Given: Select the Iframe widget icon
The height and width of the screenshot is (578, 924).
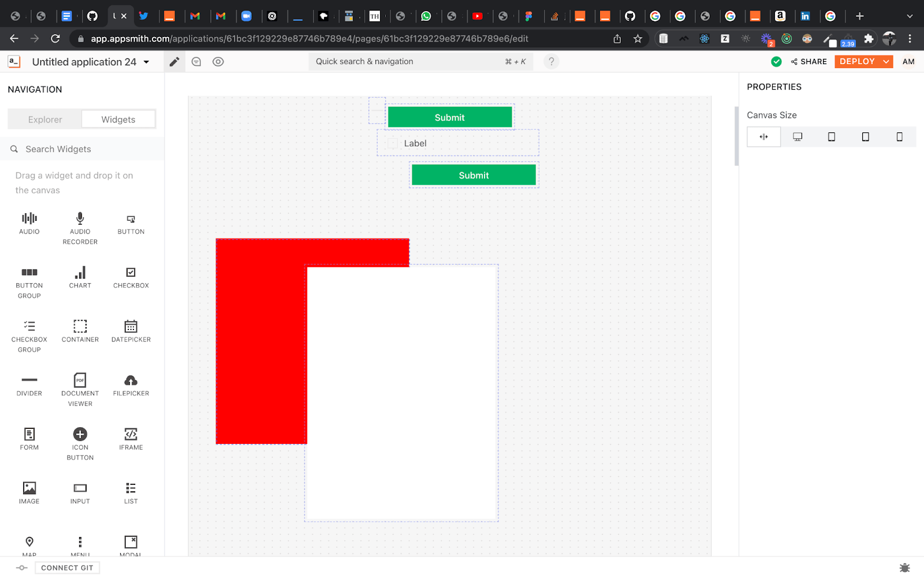Looking at the screenshot, I should (131, 434).
